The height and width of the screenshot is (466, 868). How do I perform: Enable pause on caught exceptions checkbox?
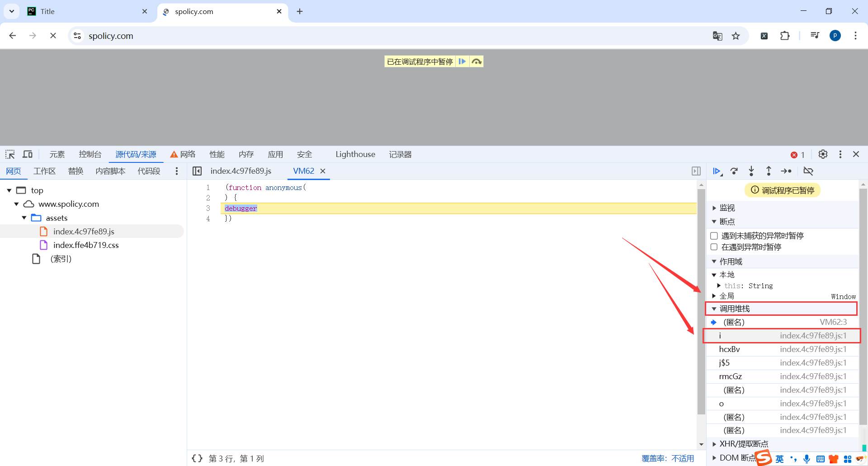click(714, 247)
